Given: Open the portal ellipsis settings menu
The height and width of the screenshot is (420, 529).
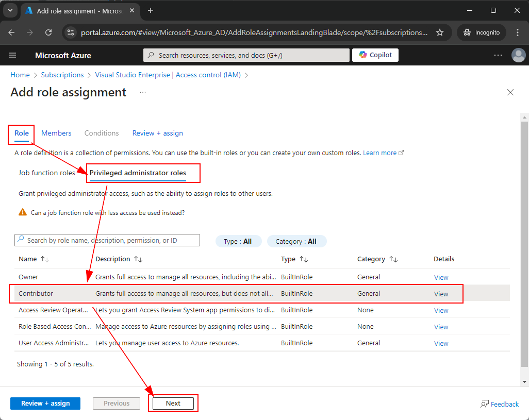Looking at the screenshot, I should [498, 55].
